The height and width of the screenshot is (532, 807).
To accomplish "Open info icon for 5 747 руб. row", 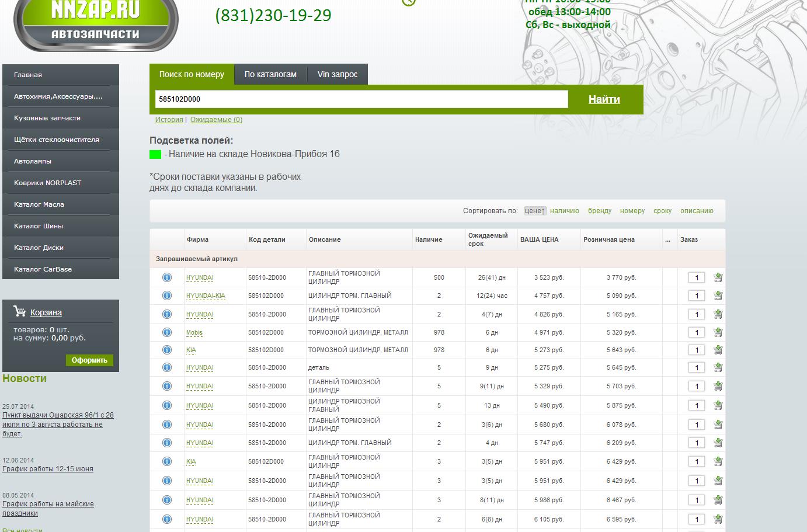I will tap(167, 443).
